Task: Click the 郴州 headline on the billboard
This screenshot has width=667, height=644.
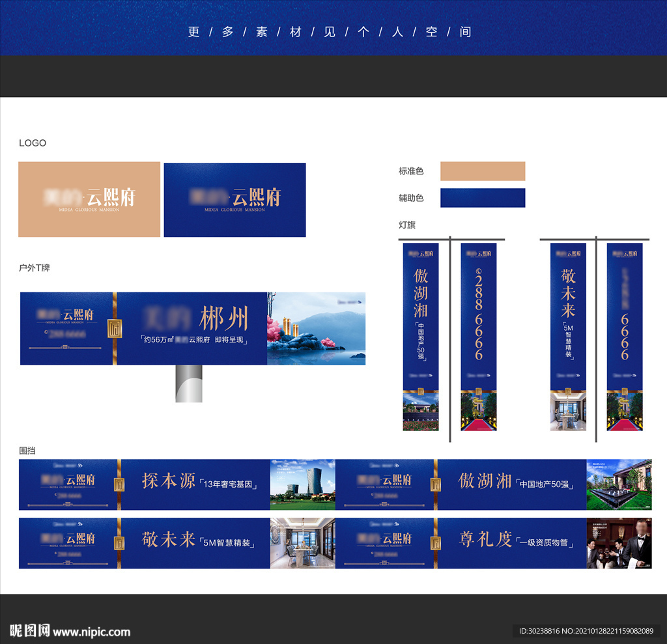Action: (223, 319)
